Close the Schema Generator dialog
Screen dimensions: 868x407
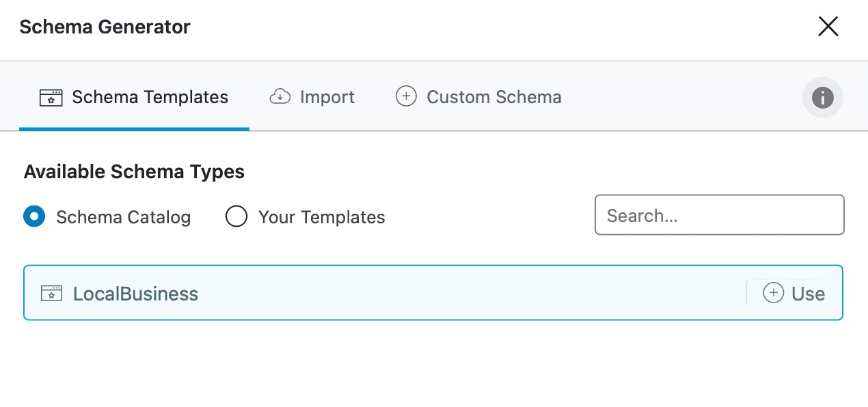pos(828,27)
